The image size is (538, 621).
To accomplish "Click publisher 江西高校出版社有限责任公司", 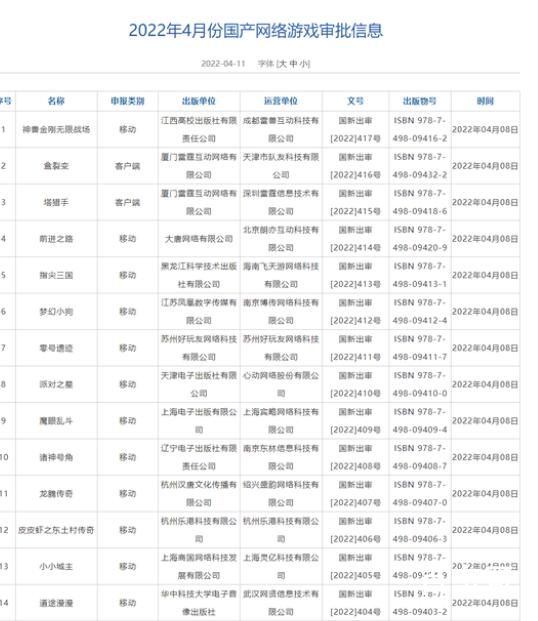I will (199, 130).
